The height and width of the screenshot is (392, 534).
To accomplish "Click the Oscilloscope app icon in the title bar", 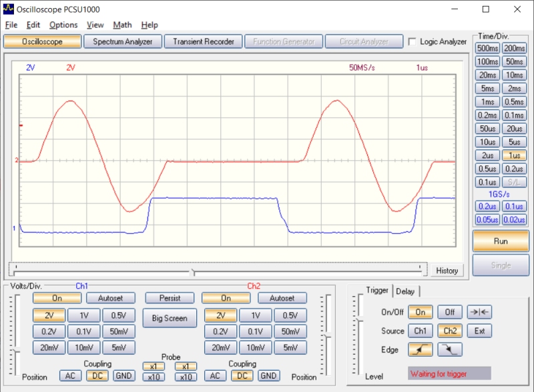I will pyautogui.click(x=8, y=9).
